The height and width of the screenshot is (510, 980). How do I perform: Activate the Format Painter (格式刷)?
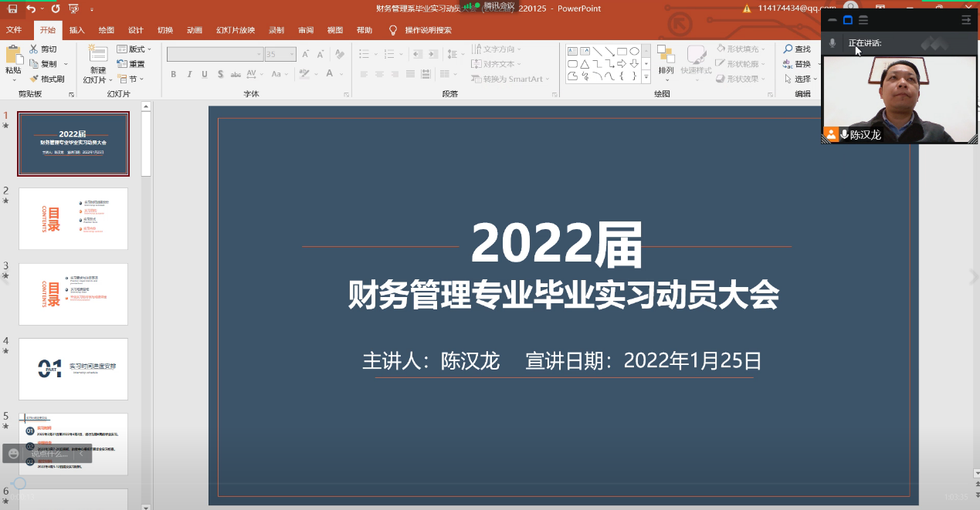coord(47,79)
